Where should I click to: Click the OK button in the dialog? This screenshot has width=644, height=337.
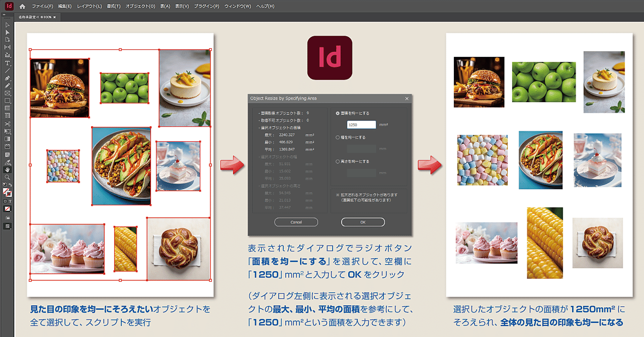pyautogui.click(x=363, y=222)
